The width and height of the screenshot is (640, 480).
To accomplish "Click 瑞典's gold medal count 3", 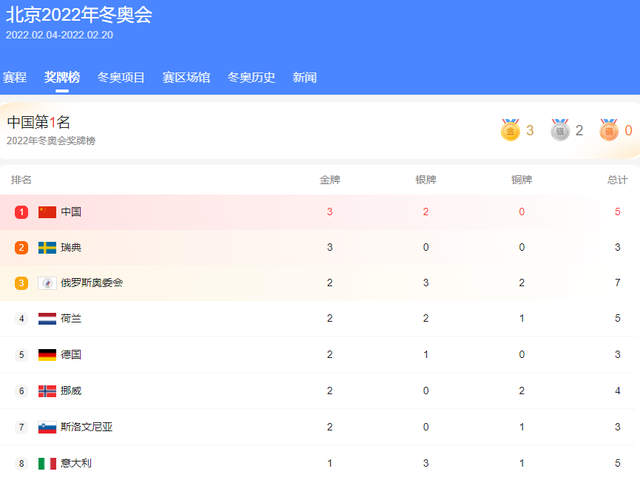I will pos(330,247).
